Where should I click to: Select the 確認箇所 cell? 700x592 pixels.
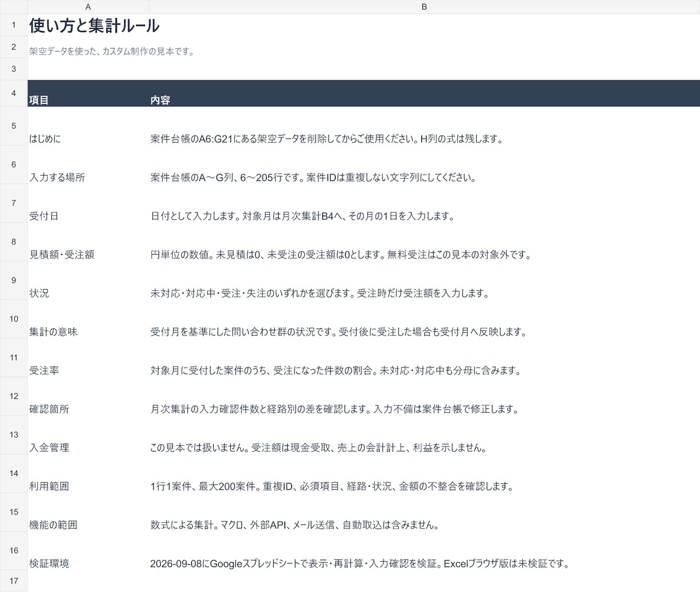[x=88, y=396]
